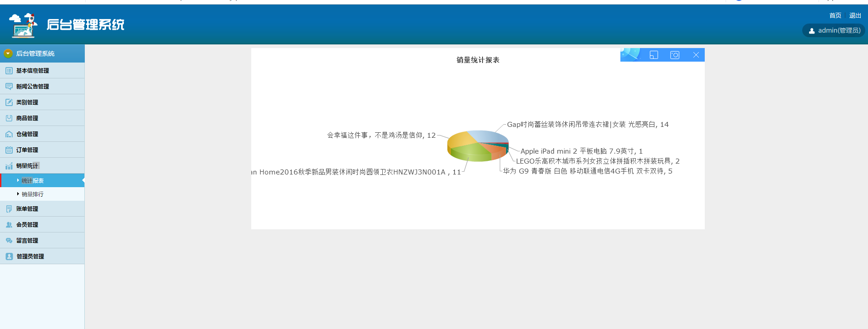Open 基本信息管理 menu
Image resolution: width=868 pixels, height=329 pixels.
tap(42, 71)
